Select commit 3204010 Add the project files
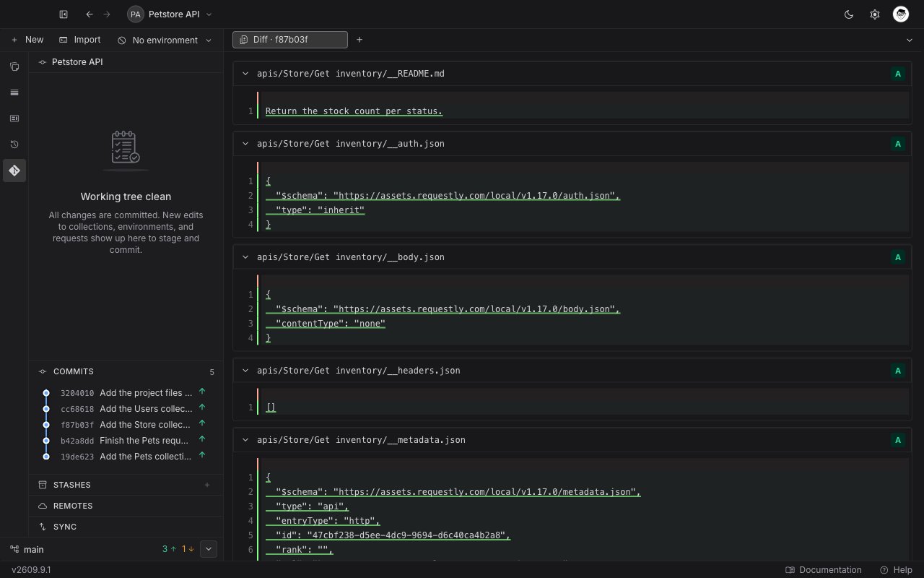924x578 pixels. pos(126,393)
